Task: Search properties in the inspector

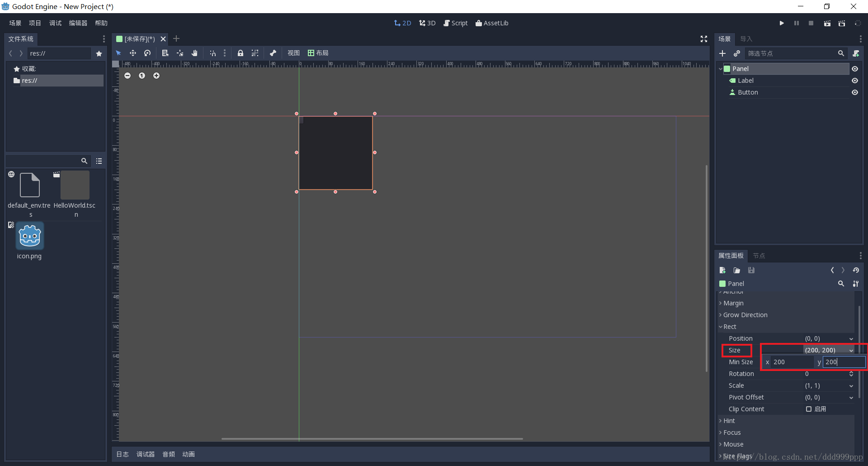Action: [841, 284]
